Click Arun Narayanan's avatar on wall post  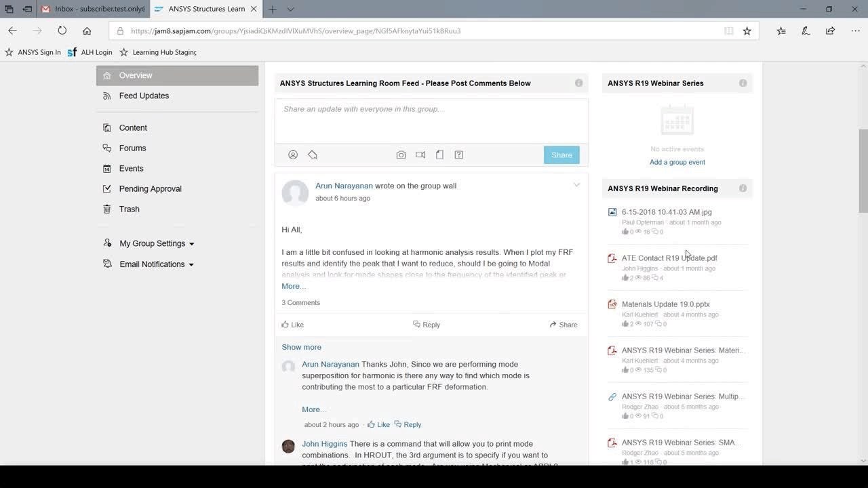click(295, 193)
